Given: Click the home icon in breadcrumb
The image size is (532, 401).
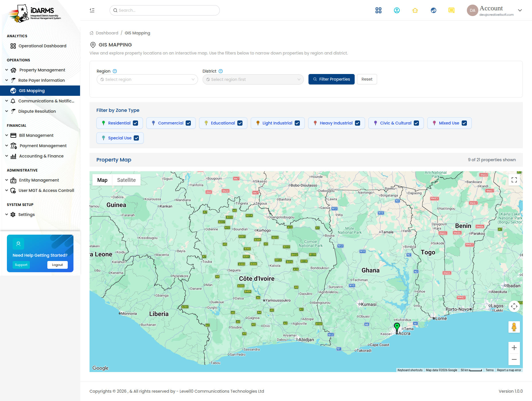Looking at the screenshot, I should (92, 33).
